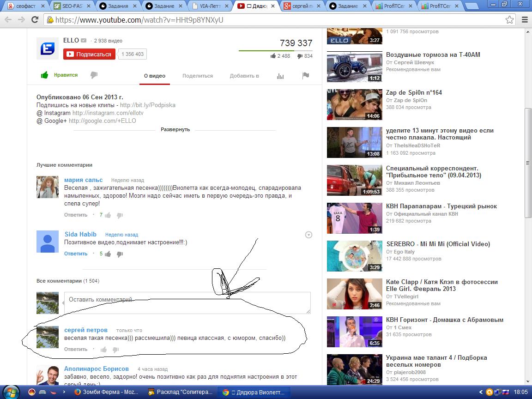Click the taskbar clock showing 18:05
This screenshot has height=399, width=532.
[520, 392]
